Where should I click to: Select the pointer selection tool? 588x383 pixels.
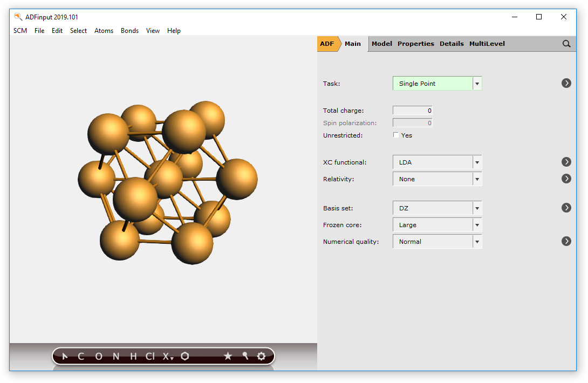pos(64,356)
